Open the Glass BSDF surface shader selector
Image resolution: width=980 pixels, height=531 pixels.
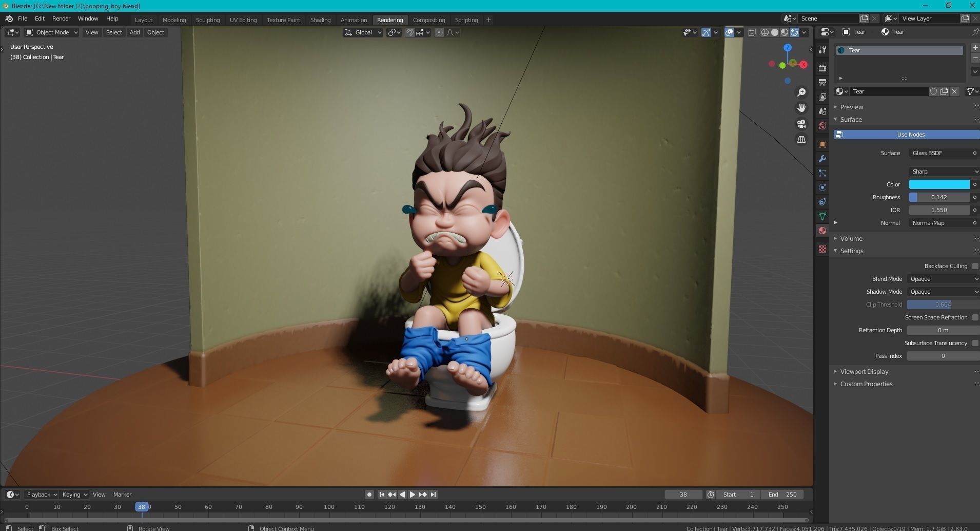[x=939, y=153]
